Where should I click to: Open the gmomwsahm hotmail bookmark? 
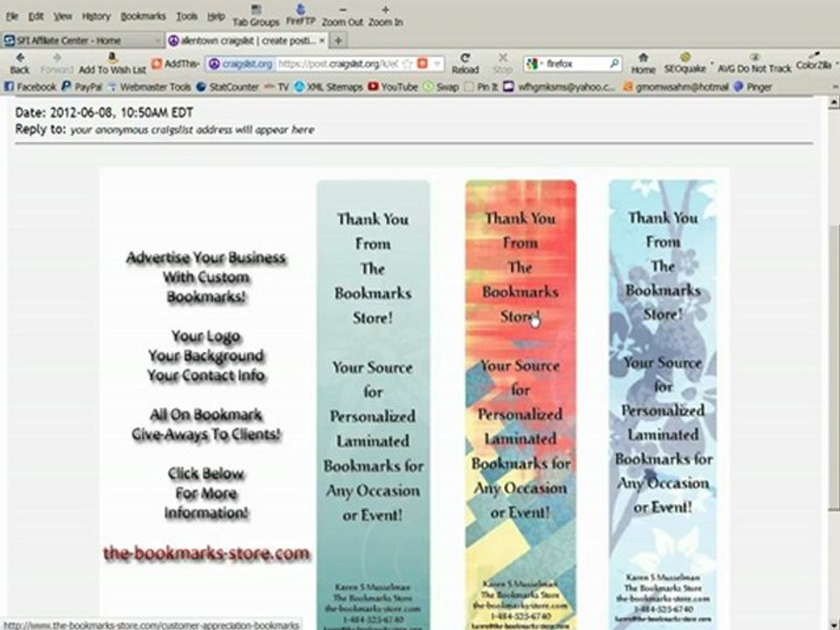tap(676, 87)
